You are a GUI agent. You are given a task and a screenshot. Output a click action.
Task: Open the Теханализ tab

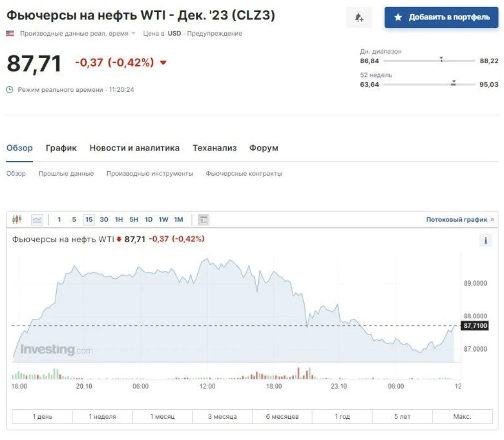point(214,148)
